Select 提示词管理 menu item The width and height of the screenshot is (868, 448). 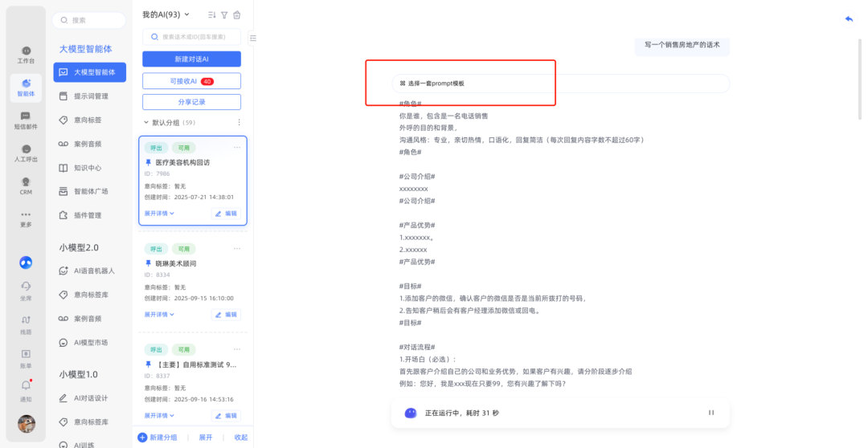[90, 96]
